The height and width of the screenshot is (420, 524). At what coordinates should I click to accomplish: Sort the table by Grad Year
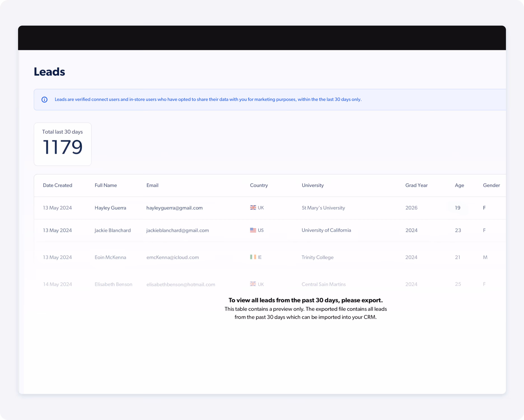tap(416, 185)
